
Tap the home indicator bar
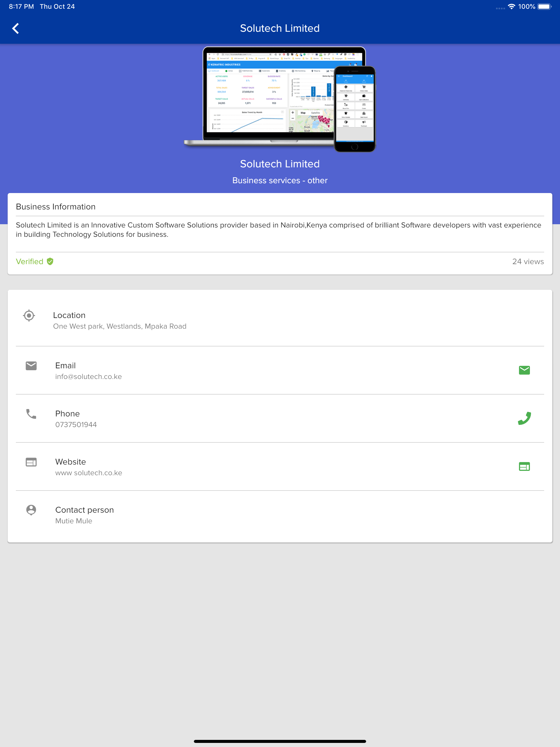pyautogui.click(x=280, y=741)
